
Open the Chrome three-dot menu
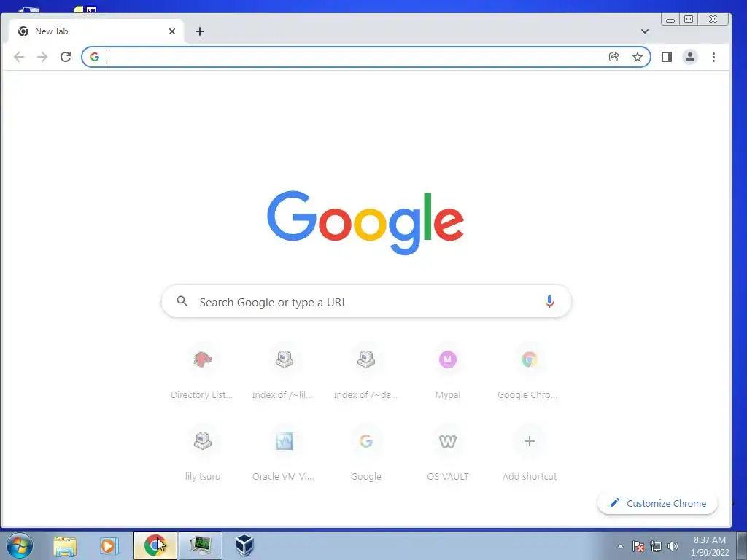coord(713,57)
